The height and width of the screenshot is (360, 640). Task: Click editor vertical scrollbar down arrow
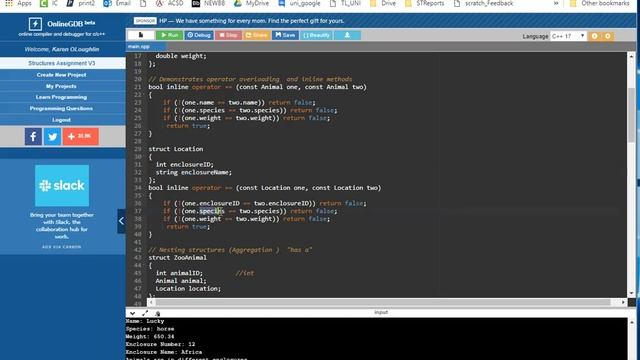pyautogui.click(x=631, y=293)
